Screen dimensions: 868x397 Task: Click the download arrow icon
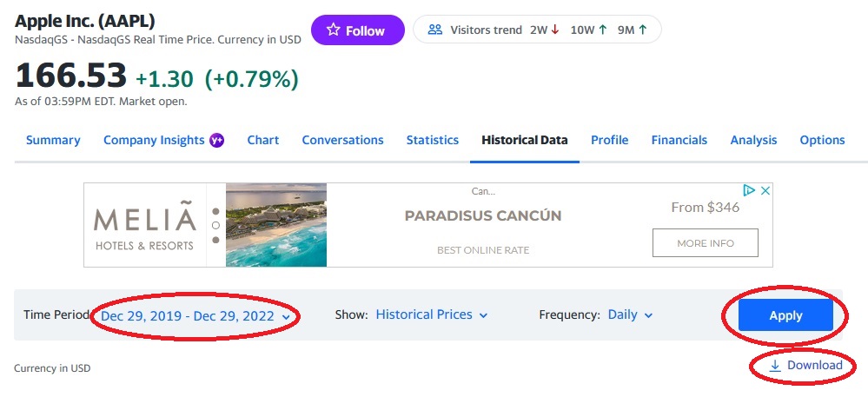tap(775, 366)
